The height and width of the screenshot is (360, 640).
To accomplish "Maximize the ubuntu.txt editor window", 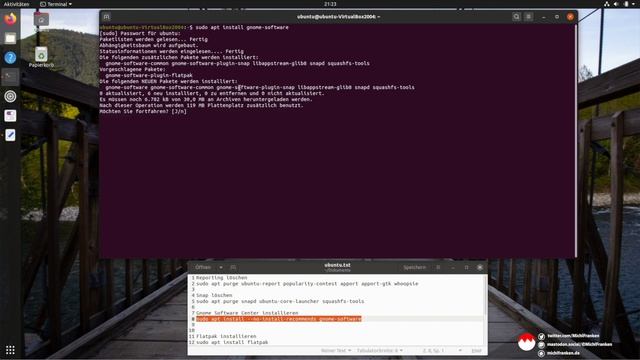I will [466, 267].
